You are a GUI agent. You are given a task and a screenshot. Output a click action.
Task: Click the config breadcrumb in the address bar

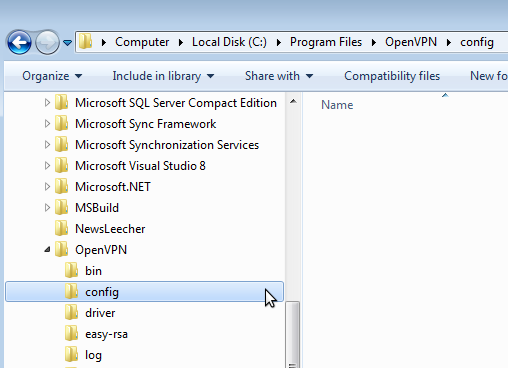coord(477,42)
